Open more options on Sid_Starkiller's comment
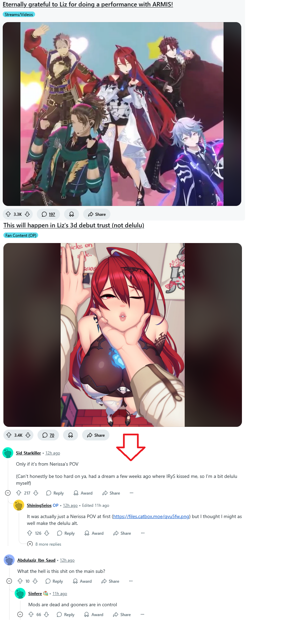Image resolution: width=291 pixels, height=644 pixels. pos(132,493)
